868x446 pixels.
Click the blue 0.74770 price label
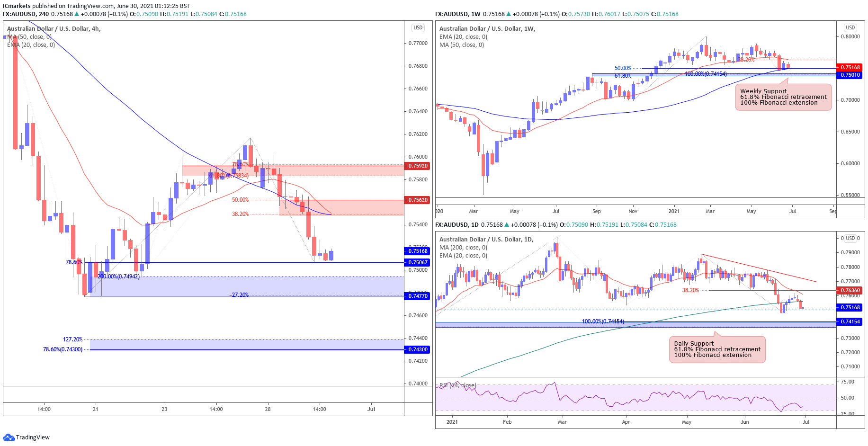pos(418,296)
